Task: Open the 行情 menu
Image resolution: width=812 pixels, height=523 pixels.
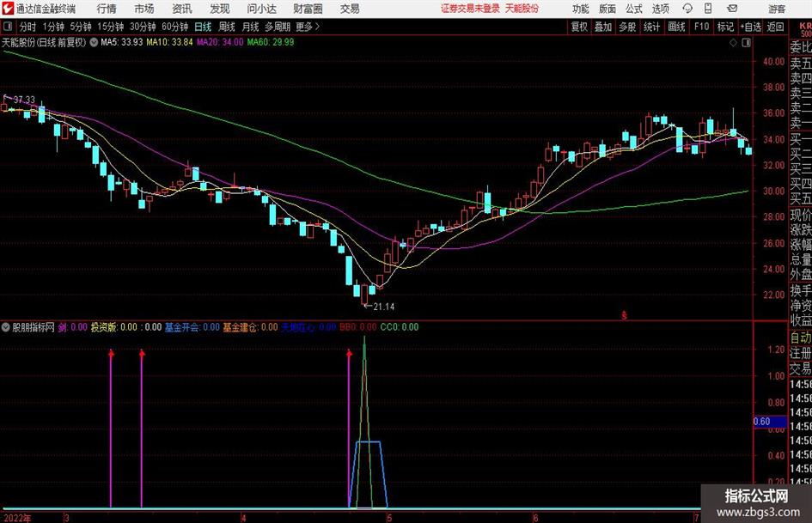Action: tap(107, 9)
